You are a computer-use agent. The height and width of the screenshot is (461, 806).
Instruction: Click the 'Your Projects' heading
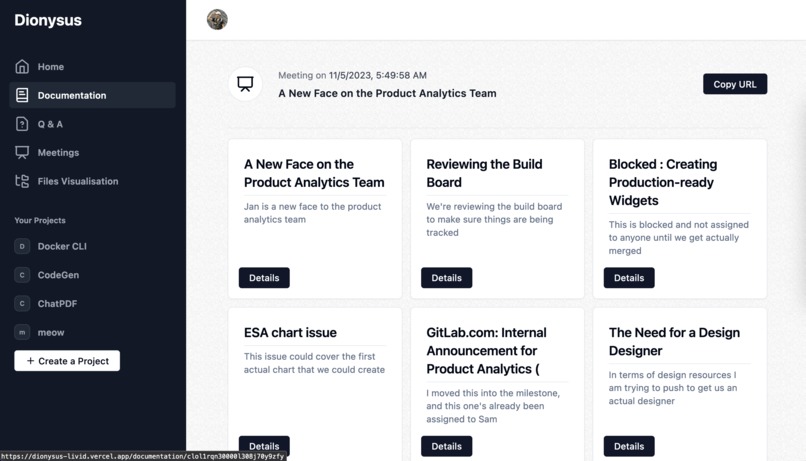tap(40, 220)
